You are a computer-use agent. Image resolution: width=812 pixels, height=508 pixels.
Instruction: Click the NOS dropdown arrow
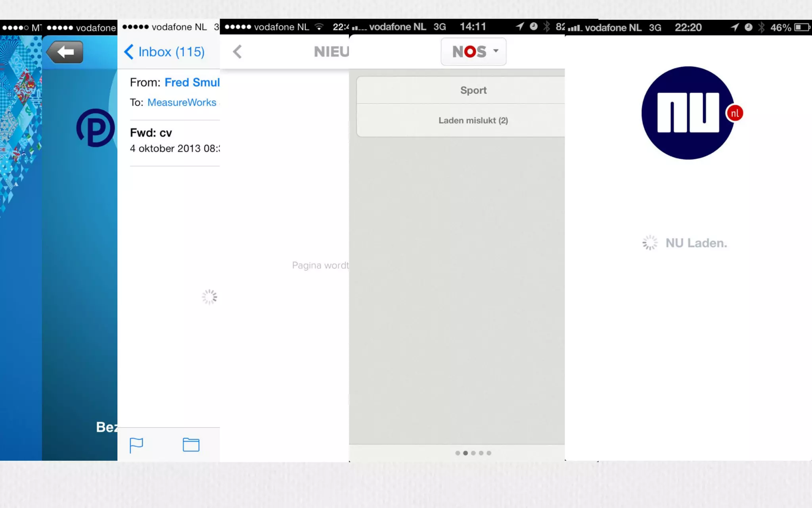pos(496,51)
